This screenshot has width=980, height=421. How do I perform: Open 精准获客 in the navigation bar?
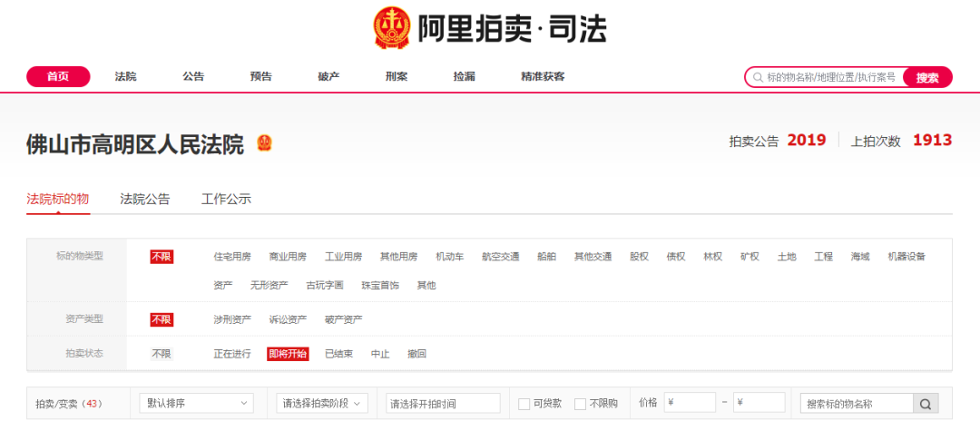[x=543, y=76]
